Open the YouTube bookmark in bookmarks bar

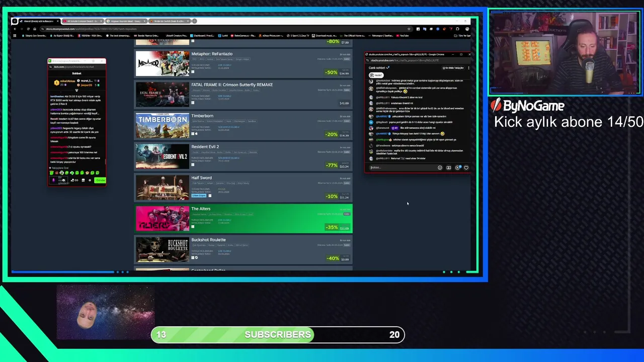tap(402, 36)
